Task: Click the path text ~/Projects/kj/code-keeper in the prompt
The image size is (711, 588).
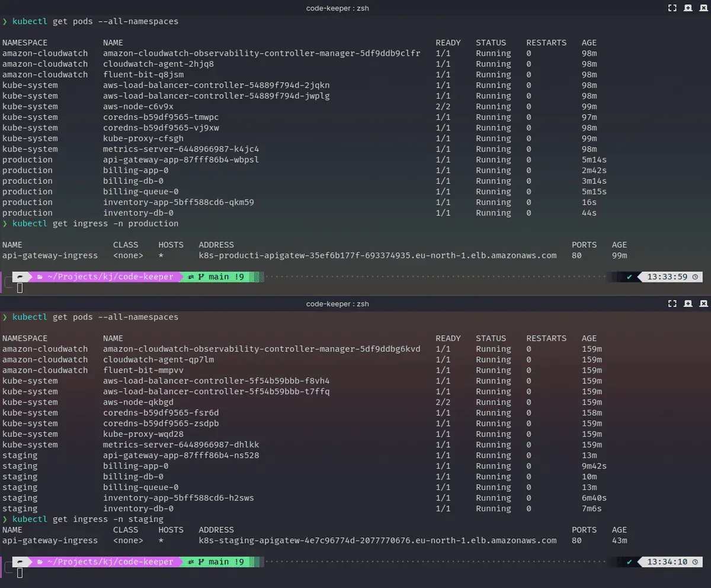Action: point(111,277)
